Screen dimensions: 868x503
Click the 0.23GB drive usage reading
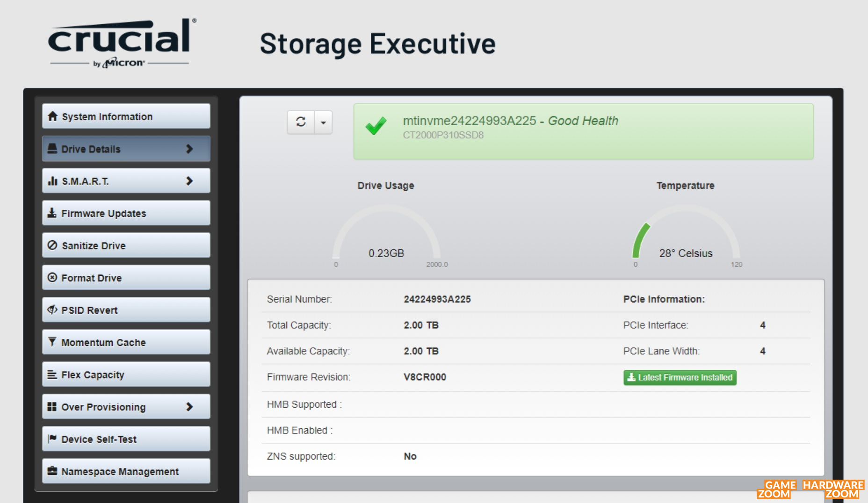tap(386, 253)
